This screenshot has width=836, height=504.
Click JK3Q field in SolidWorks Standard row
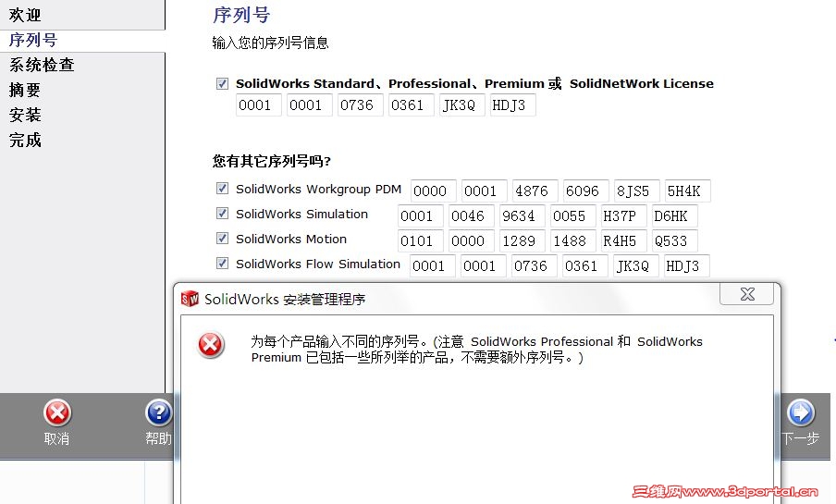[462, 105]
